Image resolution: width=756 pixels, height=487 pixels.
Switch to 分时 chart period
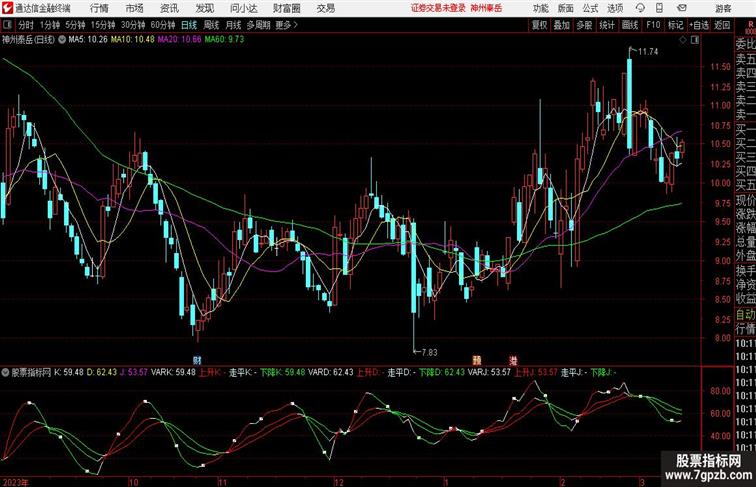click(x=26, y=25)
